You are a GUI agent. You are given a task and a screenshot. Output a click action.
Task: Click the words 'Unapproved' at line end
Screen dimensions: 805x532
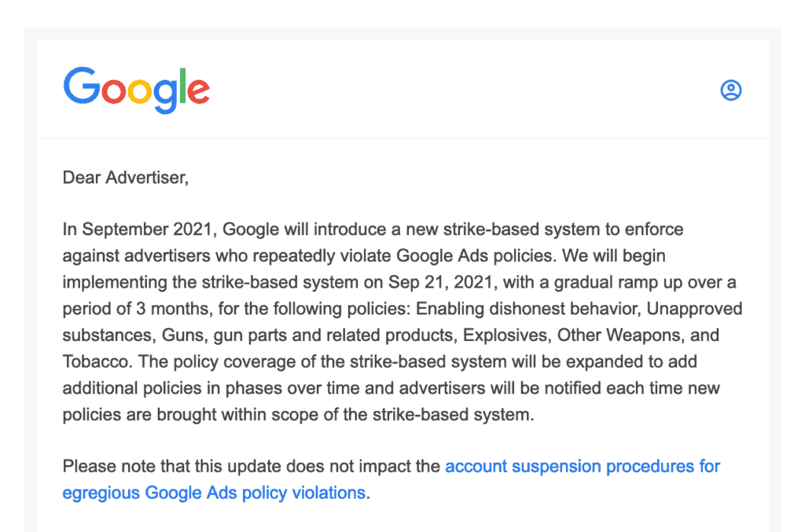click(694, 309)
